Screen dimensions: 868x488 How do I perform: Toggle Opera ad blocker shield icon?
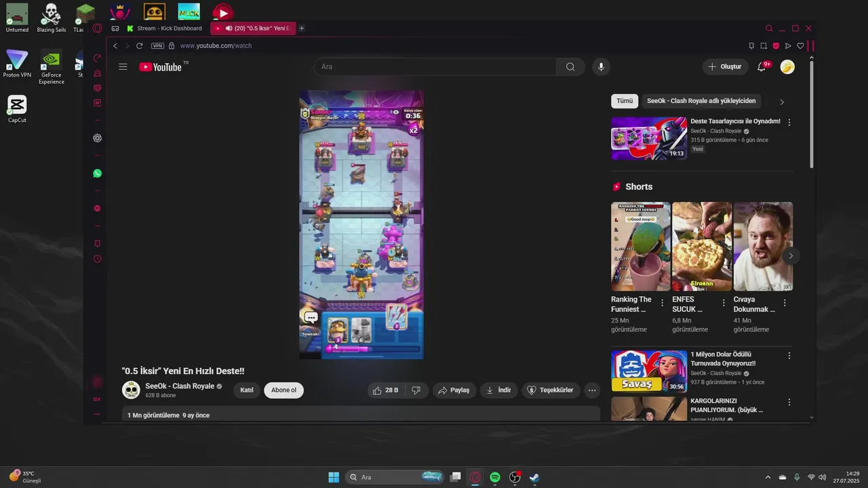[776, 46]
